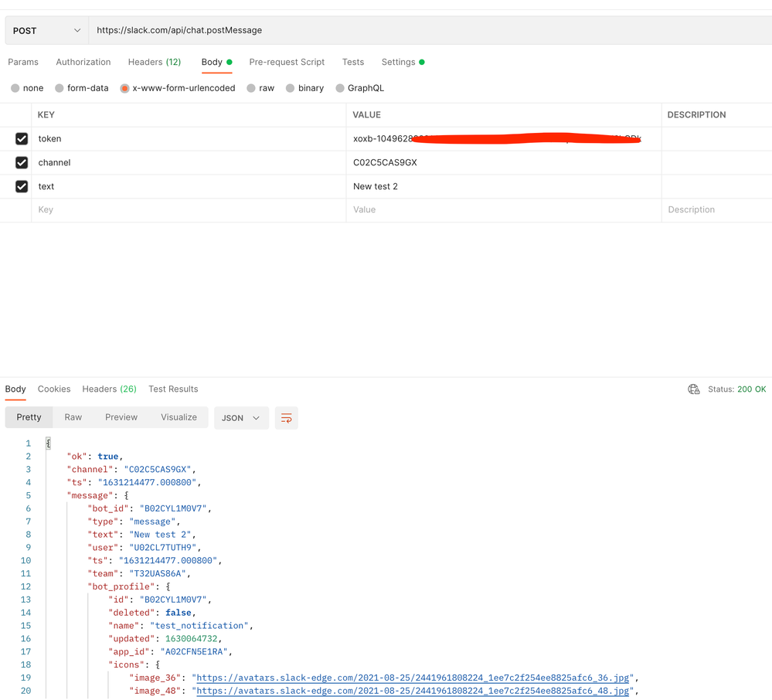Image resolution: width=772 pixels, height=700 pixels.
Task: Open the Pre-request Script tab
Action: point(287,62)
